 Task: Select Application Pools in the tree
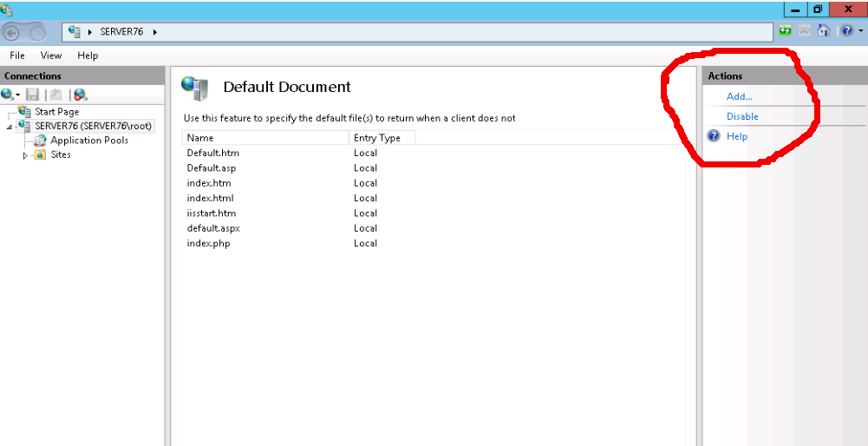coord(89,141)
